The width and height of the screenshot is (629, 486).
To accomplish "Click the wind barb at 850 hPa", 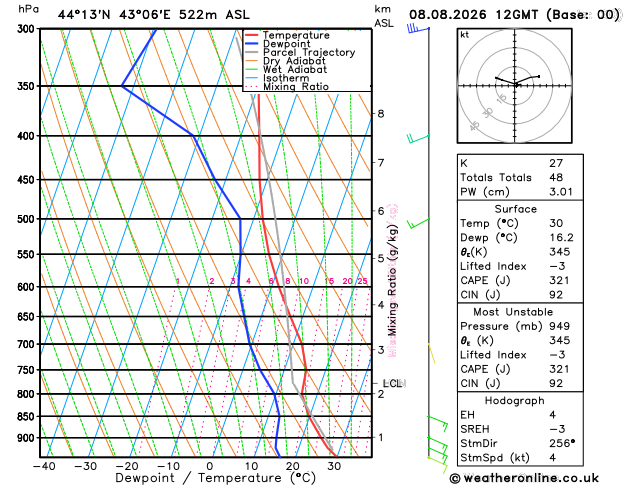I will [x=437, y=423].
